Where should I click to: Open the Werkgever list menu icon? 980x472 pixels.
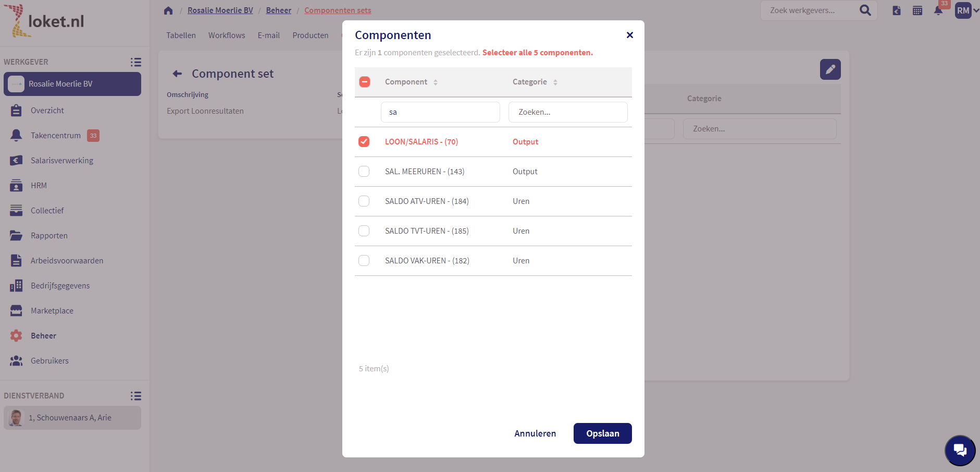135,62
